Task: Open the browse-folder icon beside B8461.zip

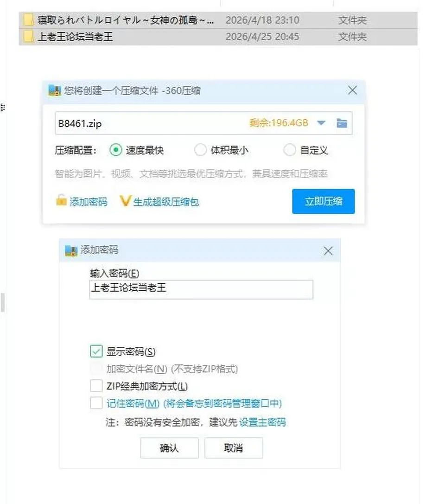Action: (342, 123)
